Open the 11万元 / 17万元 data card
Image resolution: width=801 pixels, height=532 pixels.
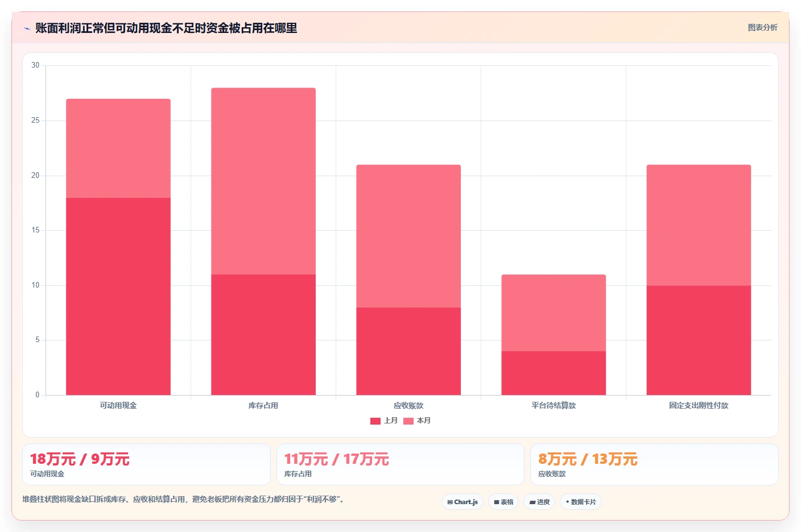pos(400,464)
